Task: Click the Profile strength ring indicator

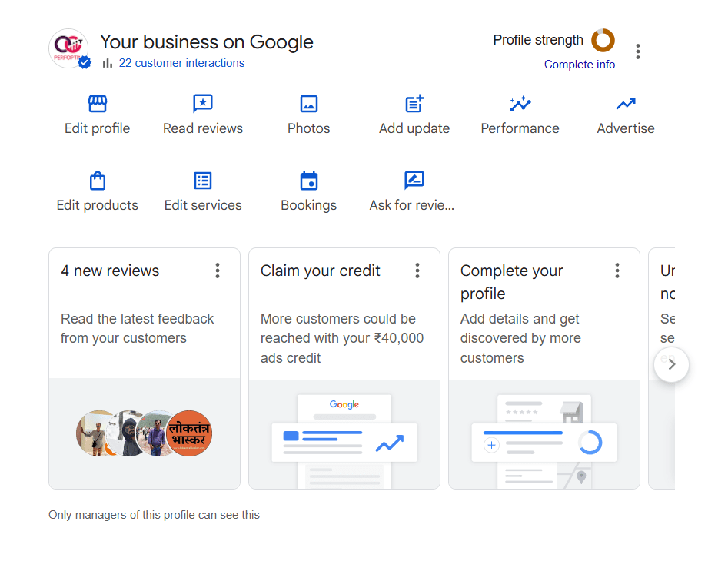Action: tap(603, 41)
